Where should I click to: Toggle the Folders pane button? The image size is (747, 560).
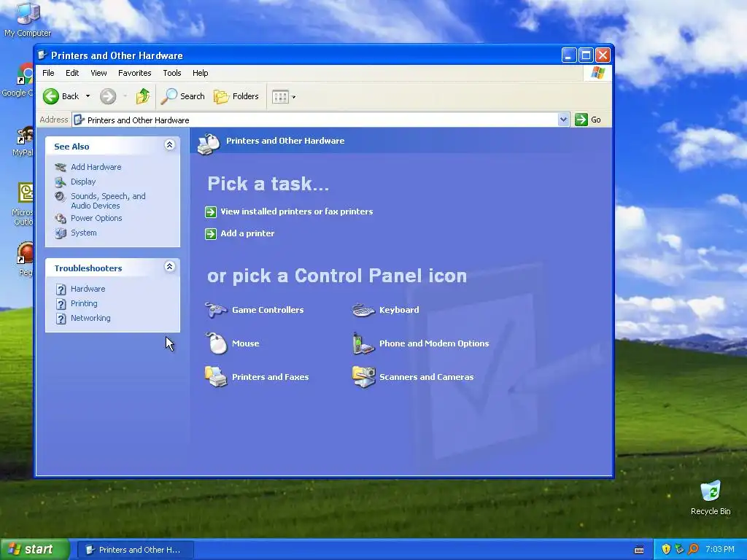(236, 96)
